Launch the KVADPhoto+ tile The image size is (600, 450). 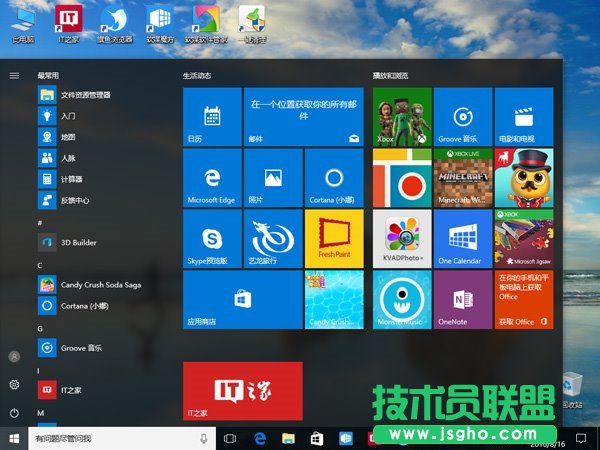coord(402,239)
